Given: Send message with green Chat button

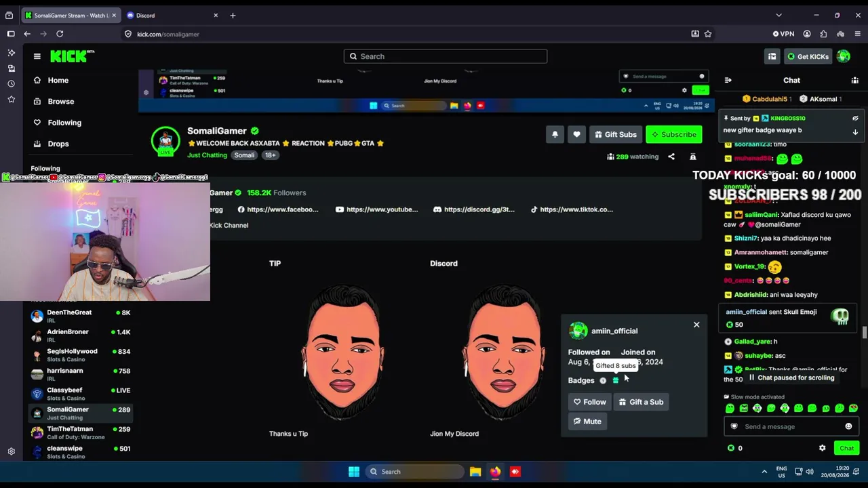Looking at the screenshot, I should 846,448.
